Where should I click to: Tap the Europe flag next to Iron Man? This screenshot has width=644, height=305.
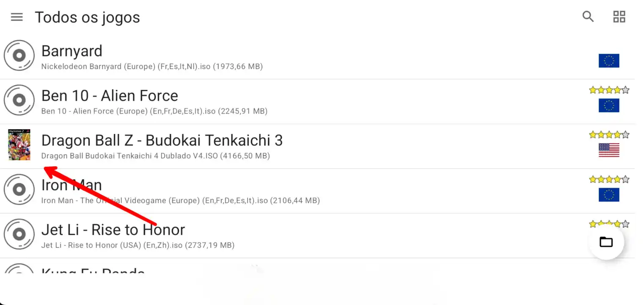coord(609,195)
